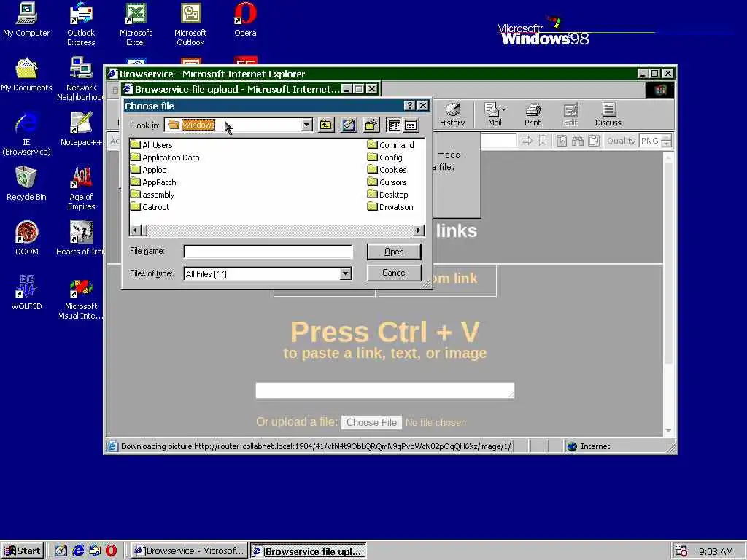Click the Open button in the dialog
The image size is (747, 560).
(x=394, y=252)
